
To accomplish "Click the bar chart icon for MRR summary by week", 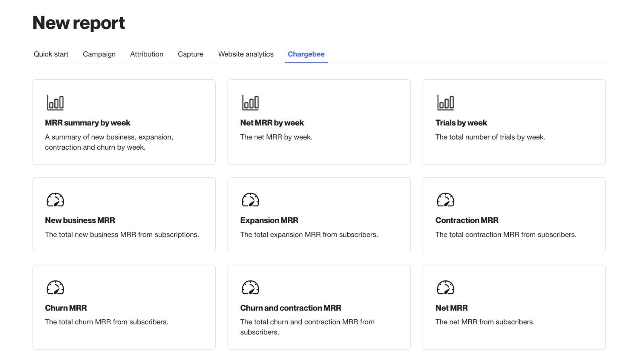I will click(x=55, y=103).
